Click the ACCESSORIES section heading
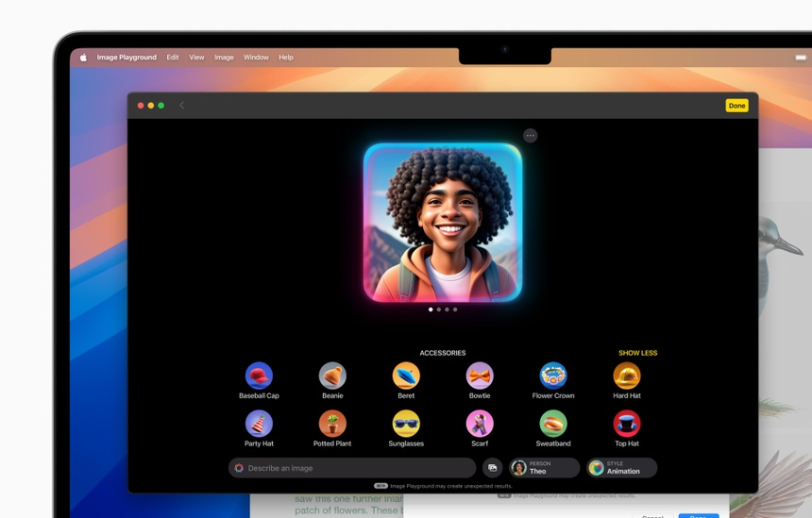 pyautogui.click(x=442, y=353)
